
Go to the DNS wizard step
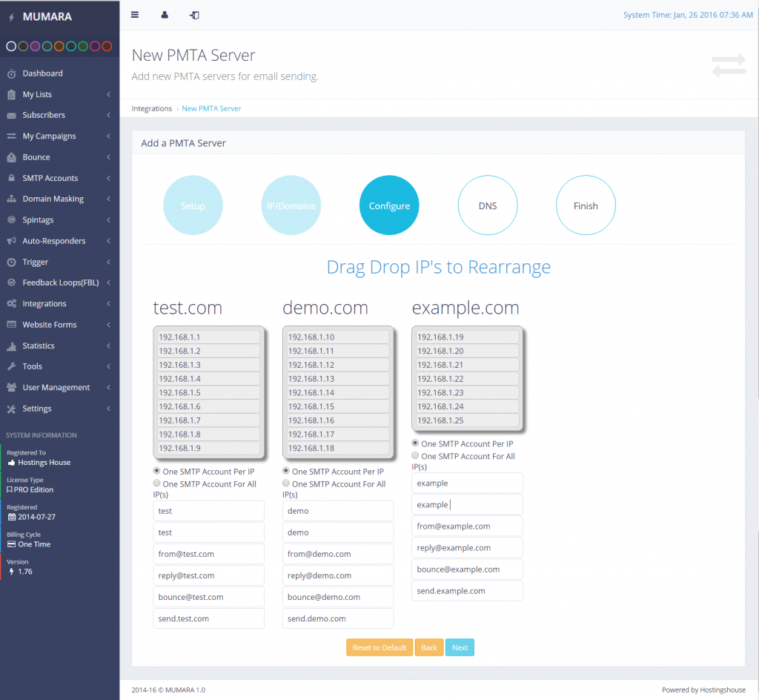488,205
